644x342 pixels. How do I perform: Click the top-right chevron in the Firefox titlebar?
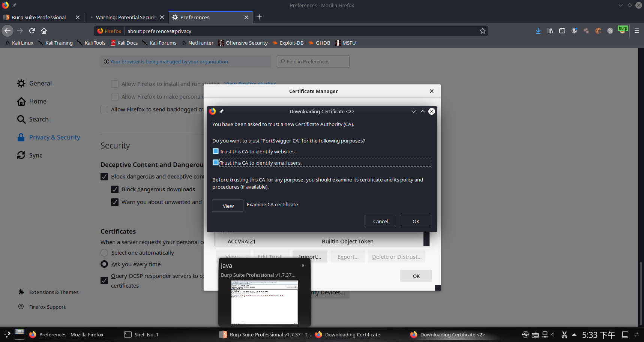(x=621, y=5)
